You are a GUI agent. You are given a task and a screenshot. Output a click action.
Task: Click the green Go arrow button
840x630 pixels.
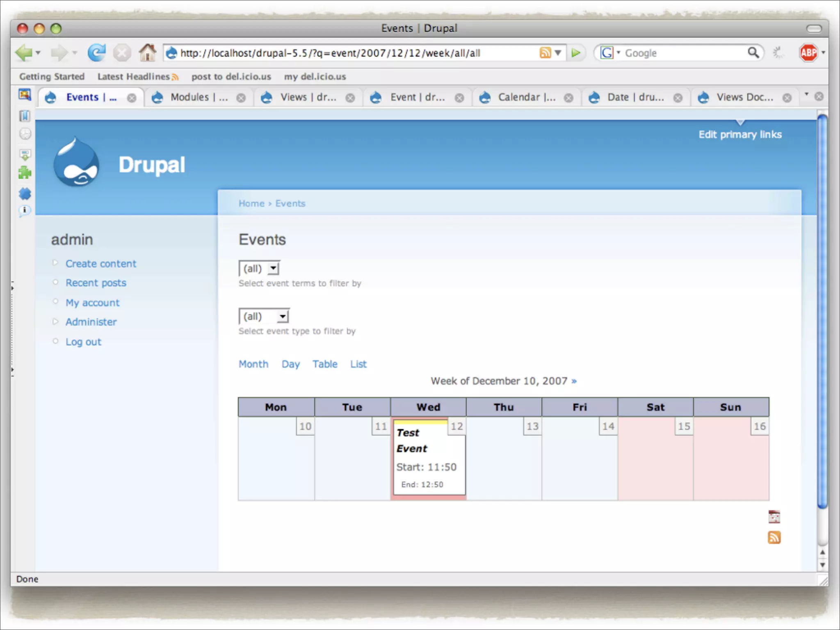(576, 53)
